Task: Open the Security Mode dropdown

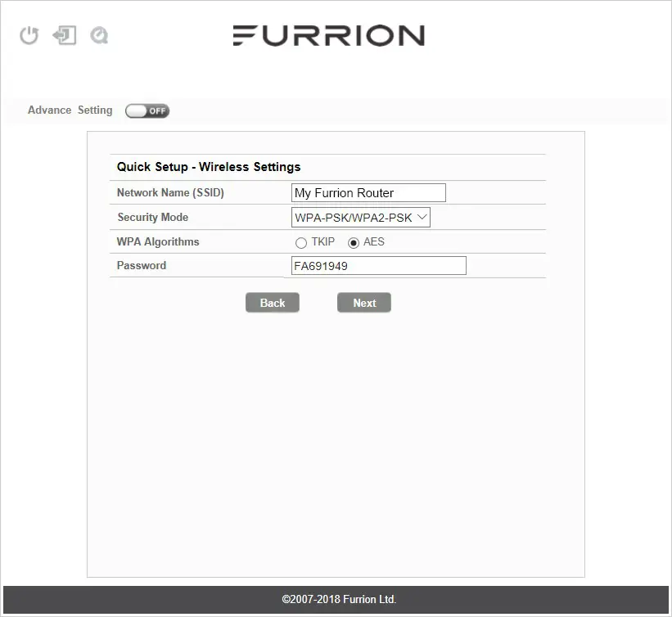Action: pyautogui.click(x=360, y=217)
